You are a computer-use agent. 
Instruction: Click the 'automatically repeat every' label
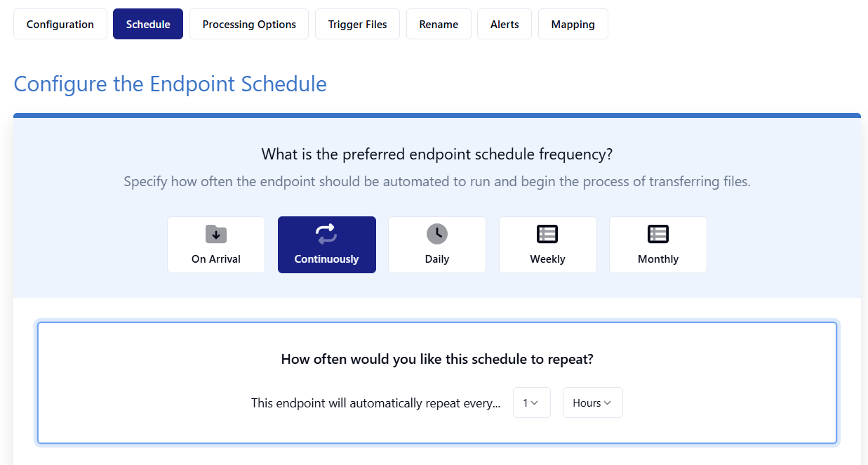tap(376, 403)
